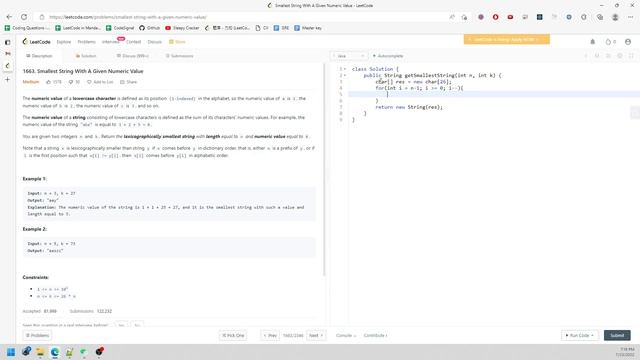Open the Store nav item
Image resolution: width=640 pixels, height=360 pixels.
tap(178, 42)
